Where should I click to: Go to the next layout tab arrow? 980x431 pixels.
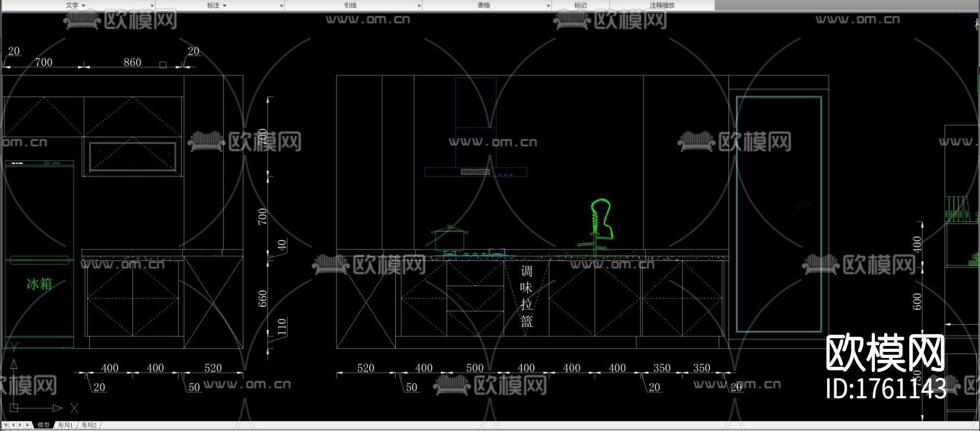[x=21, y=424]
